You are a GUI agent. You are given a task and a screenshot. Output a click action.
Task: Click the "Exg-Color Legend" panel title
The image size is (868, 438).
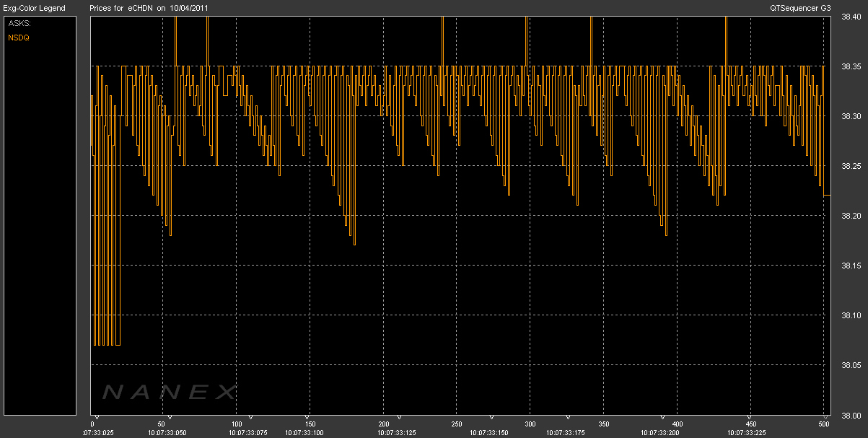click(x=34, y=8)
